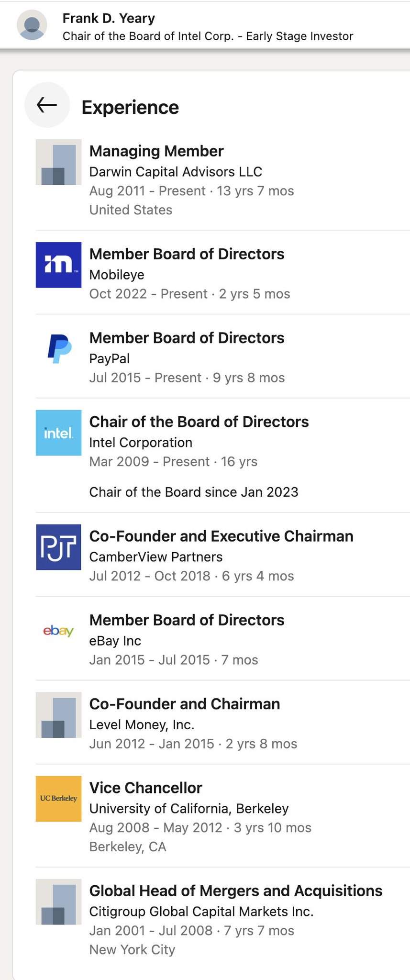Click the Mobileye company logo
Viewport: 410px width, 980px height.
[x=58, y=265]
